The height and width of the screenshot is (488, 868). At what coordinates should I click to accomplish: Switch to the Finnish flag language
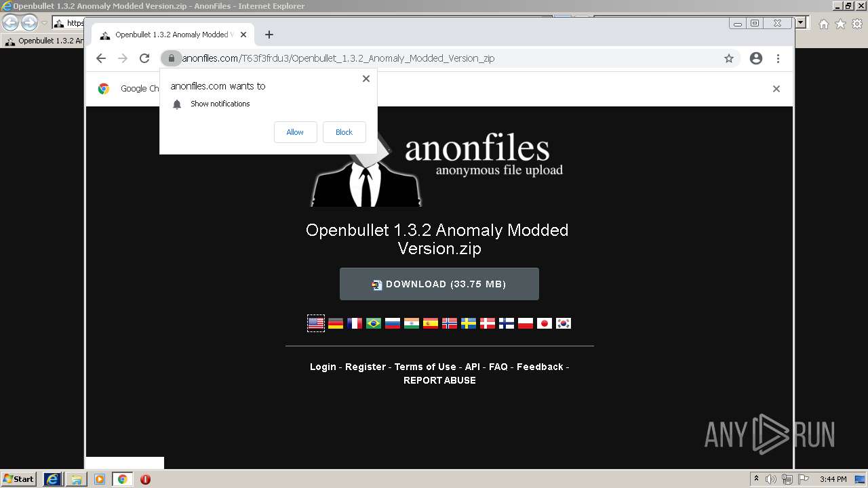506,323
